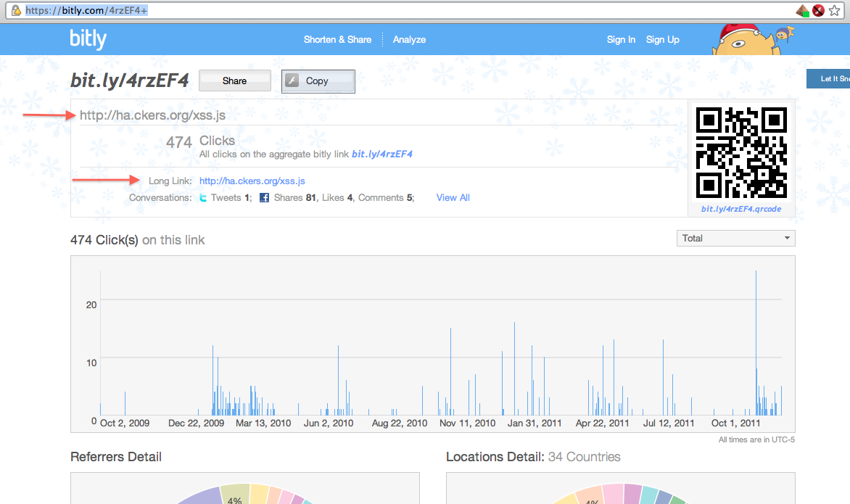Click the Comments 5 count
Viewport: 850px width, 504px height.
click(386, 198)
